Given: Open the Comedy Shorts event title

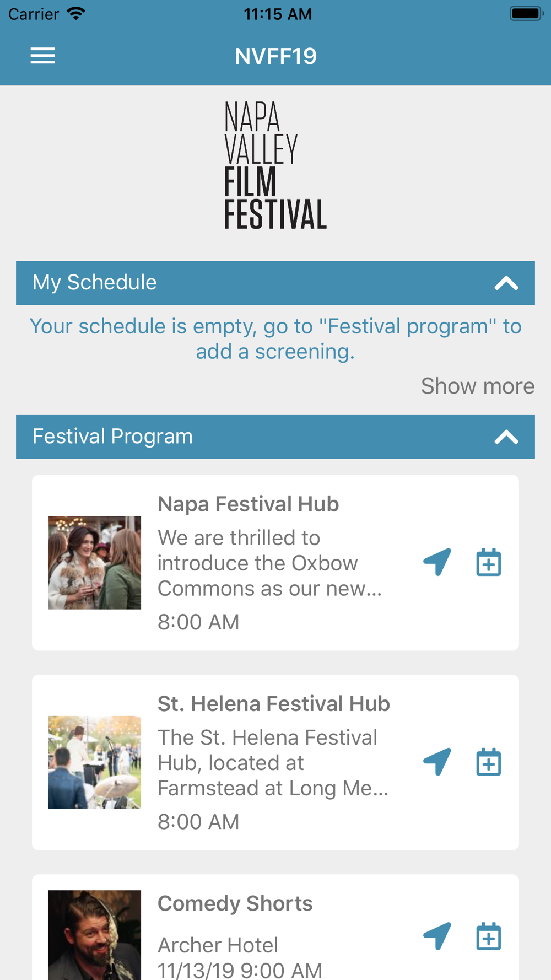Looking at the screenshot, I should click(235, 903).
